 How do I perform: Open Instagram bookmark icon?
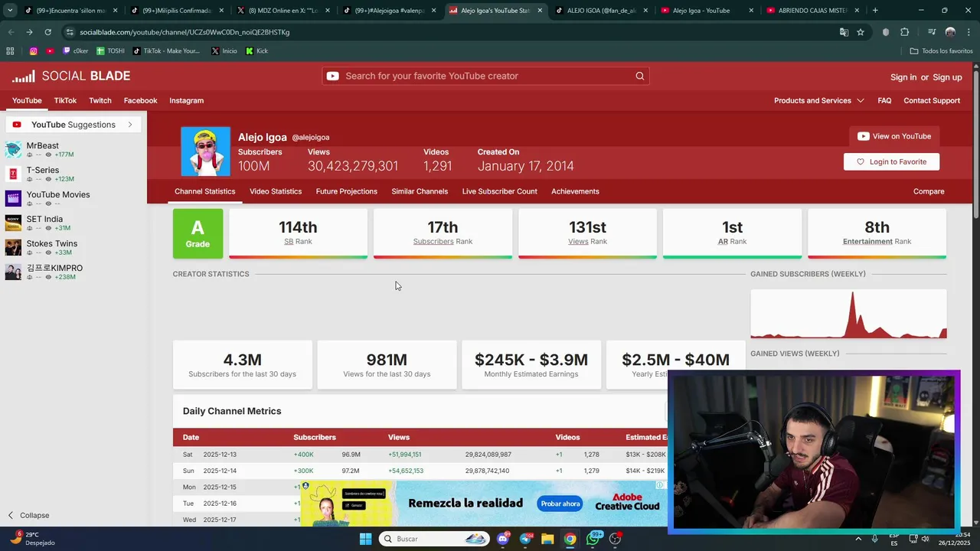(34, 51)
